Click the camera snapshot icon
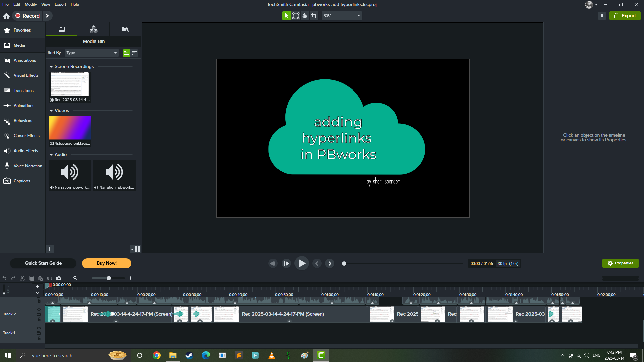This screenshot has height=362, width=644. (x=59, y=278)
